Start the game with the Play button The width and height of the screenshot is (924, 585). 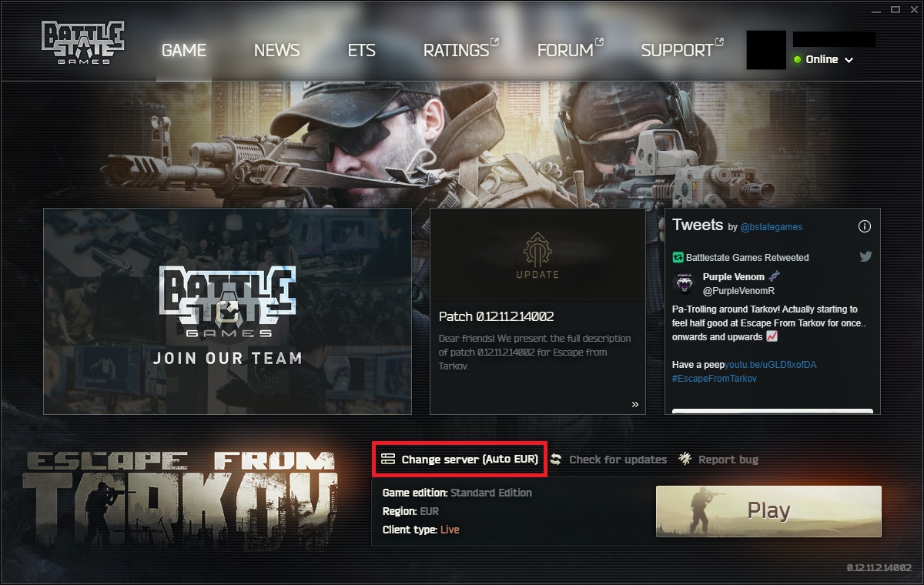point(768,511)
